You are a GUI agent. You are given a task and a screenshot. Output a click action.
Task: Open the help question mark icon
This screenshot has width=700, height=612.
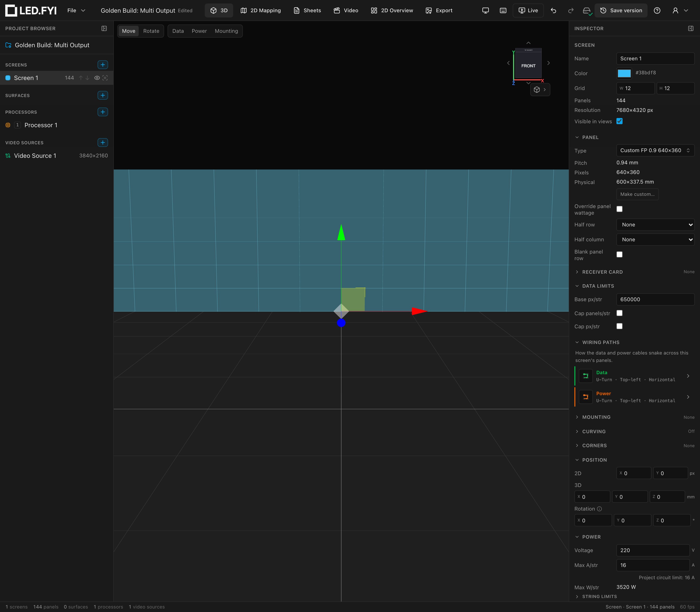point(657,10)
